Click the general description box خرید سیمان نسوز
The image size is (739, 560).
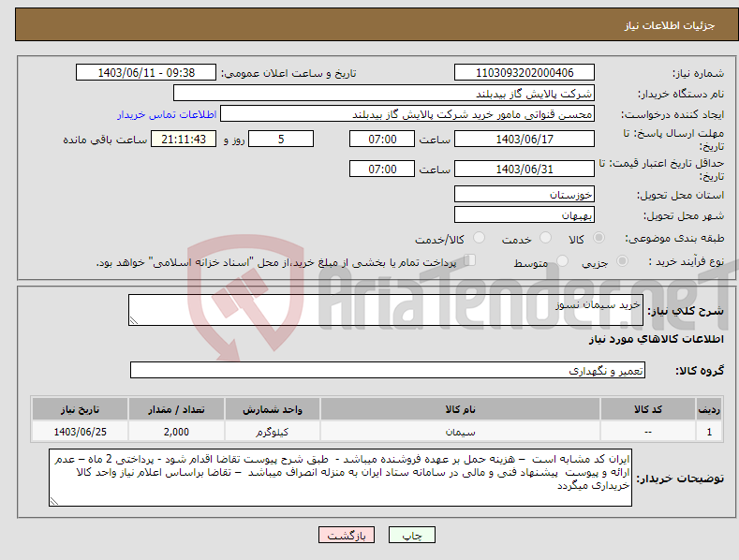point(386,310)
